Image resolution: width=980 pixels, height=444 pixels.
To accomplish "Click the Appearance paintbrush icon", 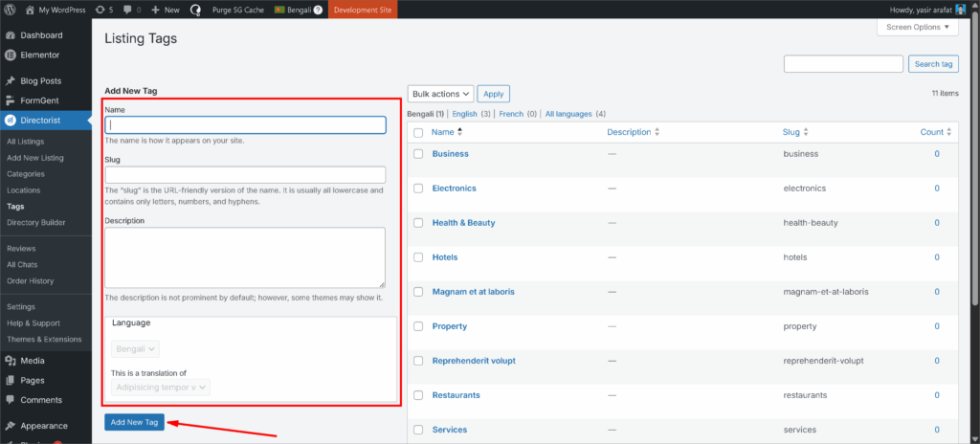I will click(11, 426).
